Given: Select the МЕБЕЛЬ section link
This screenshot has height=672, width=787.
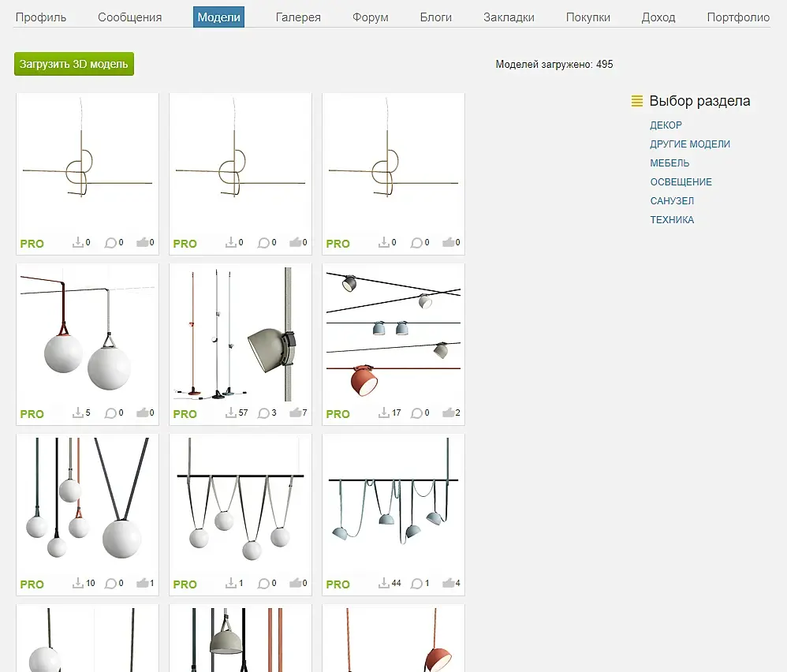Looking at the screenshot, I should pos(670,163).
